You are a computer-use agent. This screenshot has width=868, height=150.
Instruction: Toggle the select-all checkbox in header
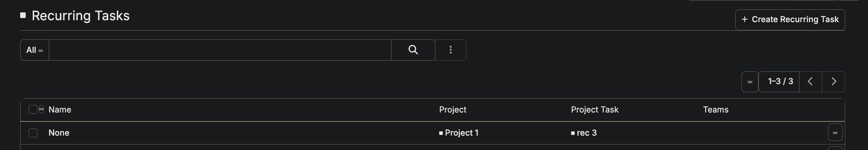click(33, 110)
